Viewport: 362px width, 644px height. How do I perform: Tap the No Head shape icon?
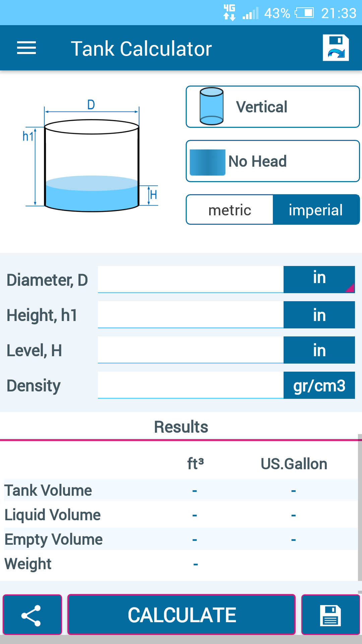click(x=207, y=162)
